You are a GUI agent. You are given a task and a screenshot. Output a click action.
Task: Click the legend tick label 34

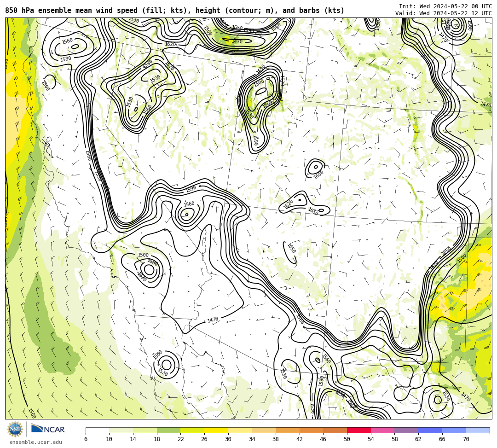[252, 439]
